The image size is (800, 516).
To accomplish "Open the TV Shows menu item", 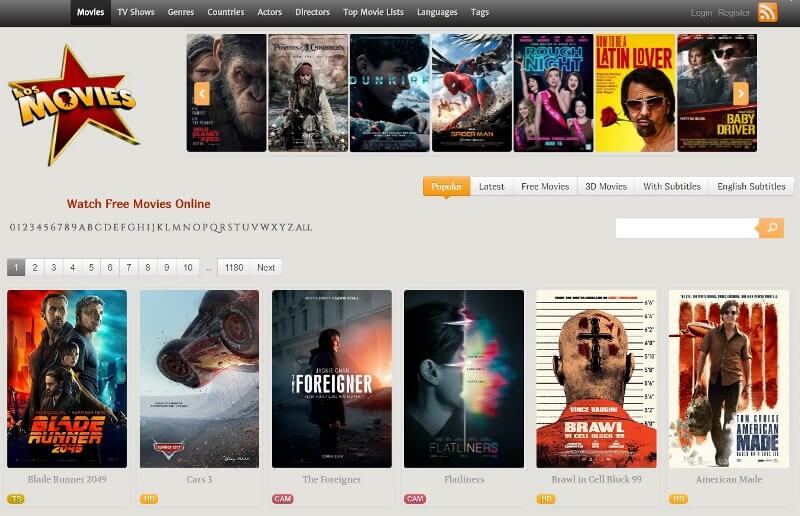I will point(135,12).
